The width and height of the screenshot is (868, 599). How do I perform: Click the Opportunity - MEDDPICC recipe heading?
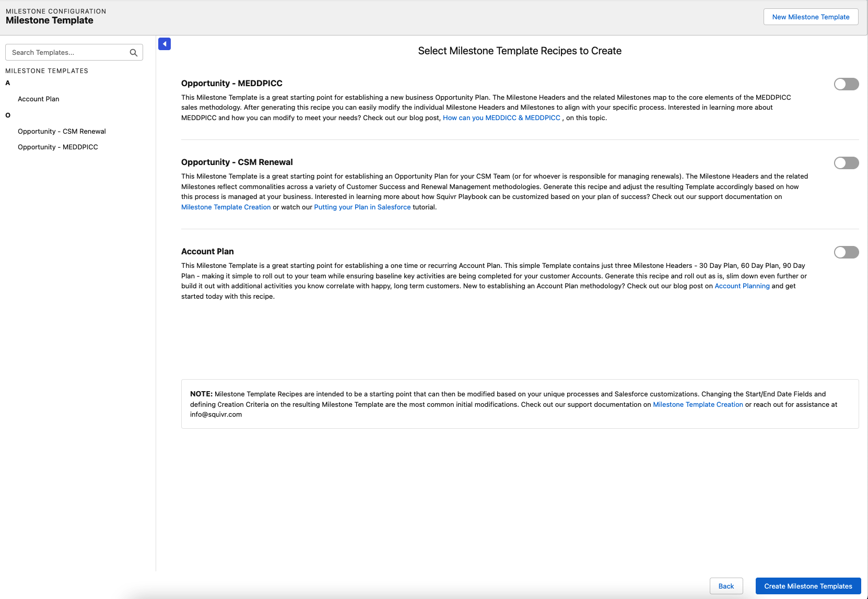click(x=232, y=83)
